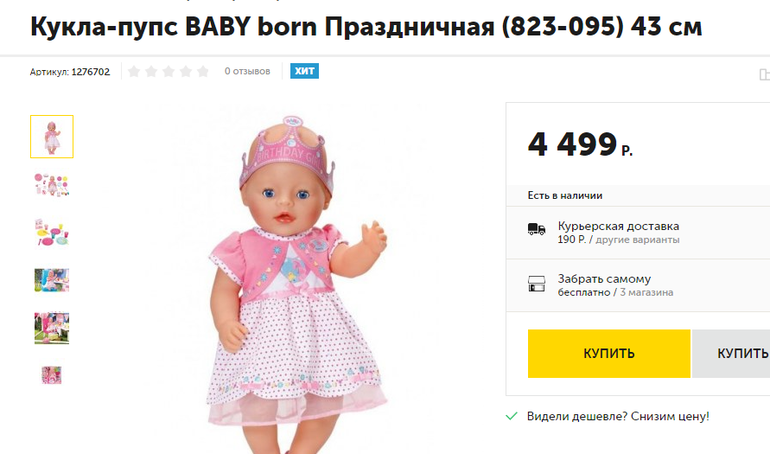
Task: Open thumbnail with colorful dishes
Action: point(52,232)
